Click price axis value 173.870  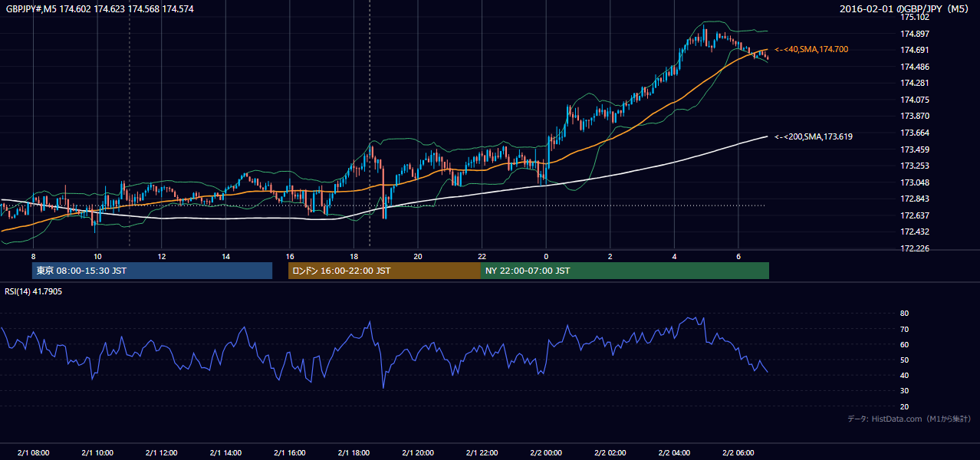[x=915, y=116]
